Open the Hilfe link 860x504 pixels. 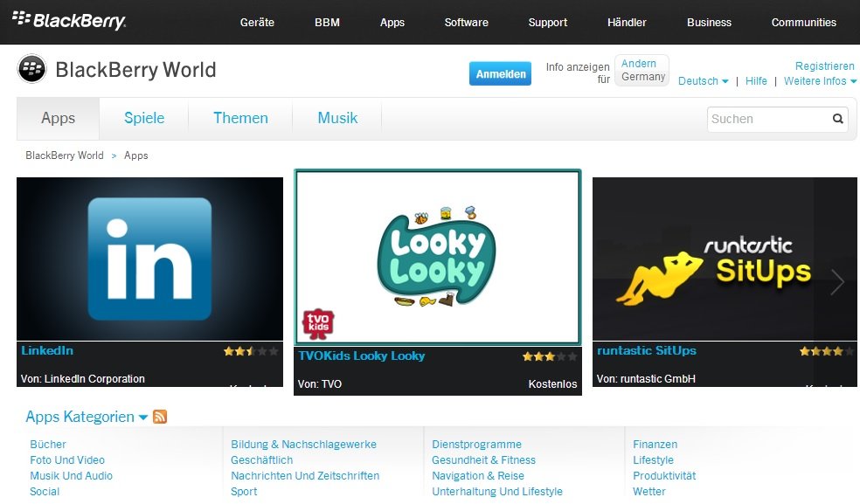click(756, 81)
